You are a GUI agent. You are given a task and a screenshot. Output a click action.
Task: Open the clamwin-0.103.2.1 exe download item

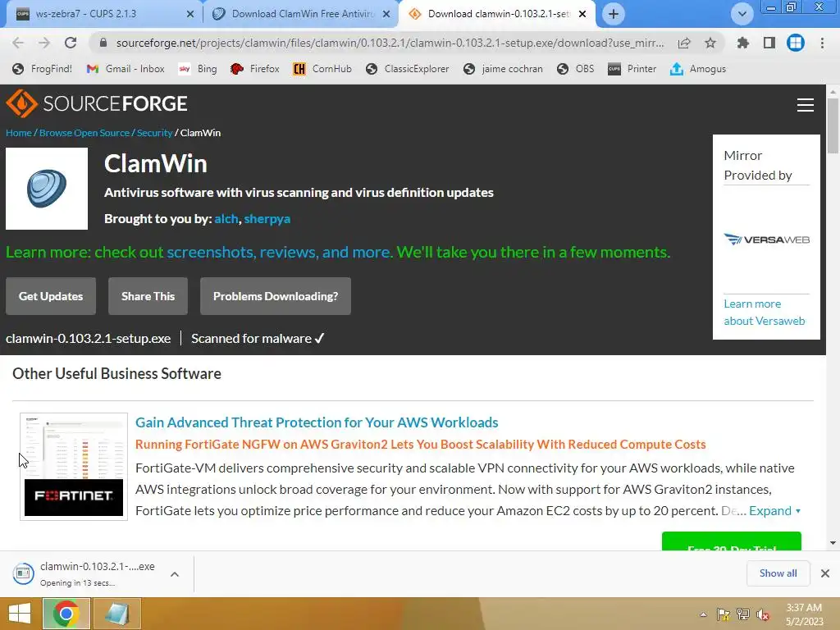85,573
